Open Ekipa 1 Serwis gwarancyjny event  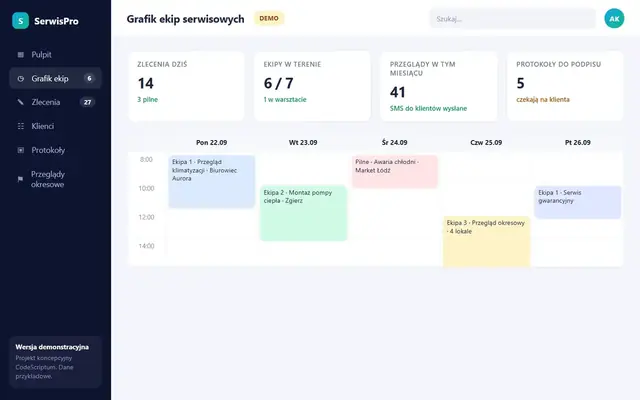pyautogui.click(x=578, y=202)
